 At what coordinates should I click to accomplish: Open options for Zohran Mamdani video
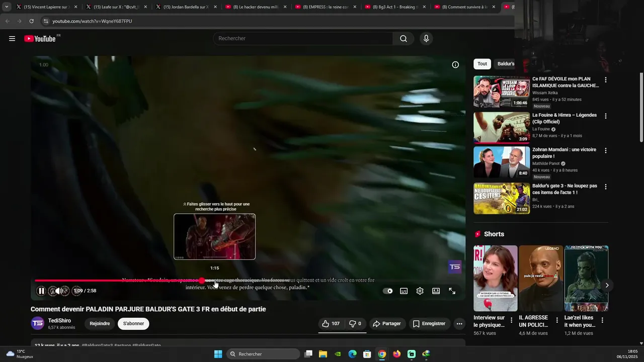coord(606,150)
